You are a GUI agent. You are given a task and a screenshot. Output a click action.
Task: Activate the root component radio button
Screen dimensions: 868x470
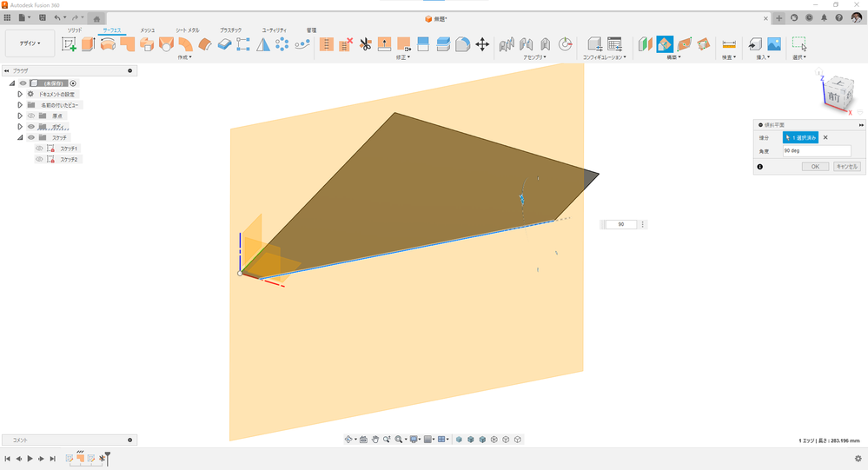point(73,83)
